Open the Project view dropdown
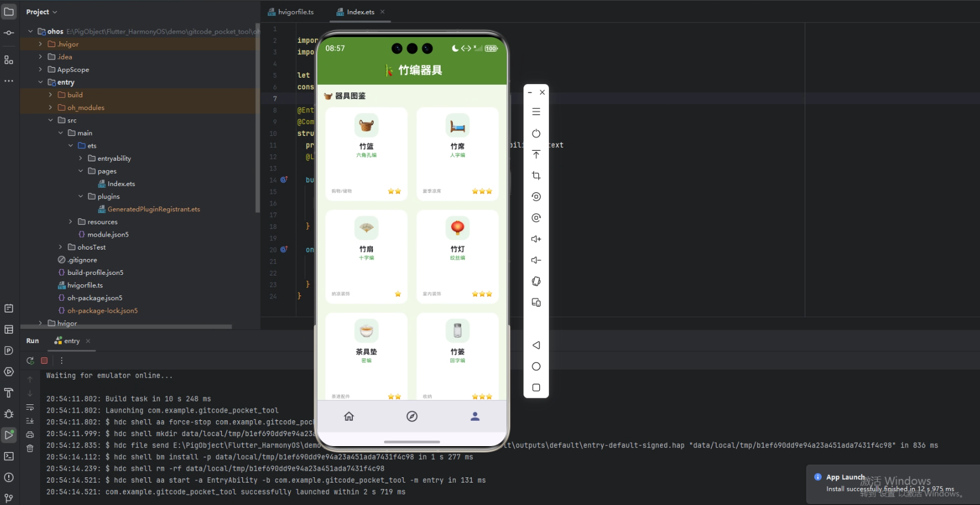 [x=42, y=12]
